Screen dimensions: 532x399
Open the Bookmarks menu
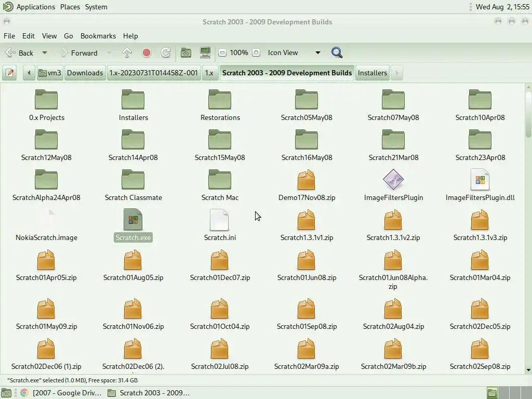[x=98, y=36]
